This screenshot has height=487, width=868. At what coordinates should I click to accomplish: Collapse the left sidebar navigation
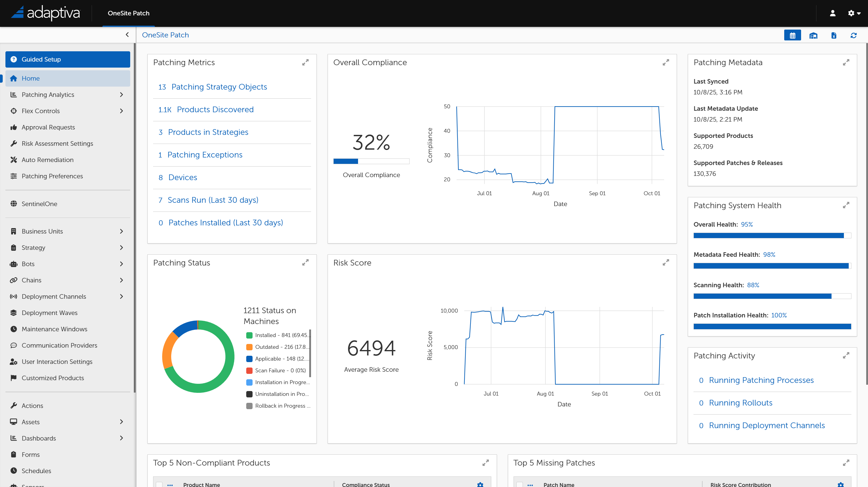127,35
